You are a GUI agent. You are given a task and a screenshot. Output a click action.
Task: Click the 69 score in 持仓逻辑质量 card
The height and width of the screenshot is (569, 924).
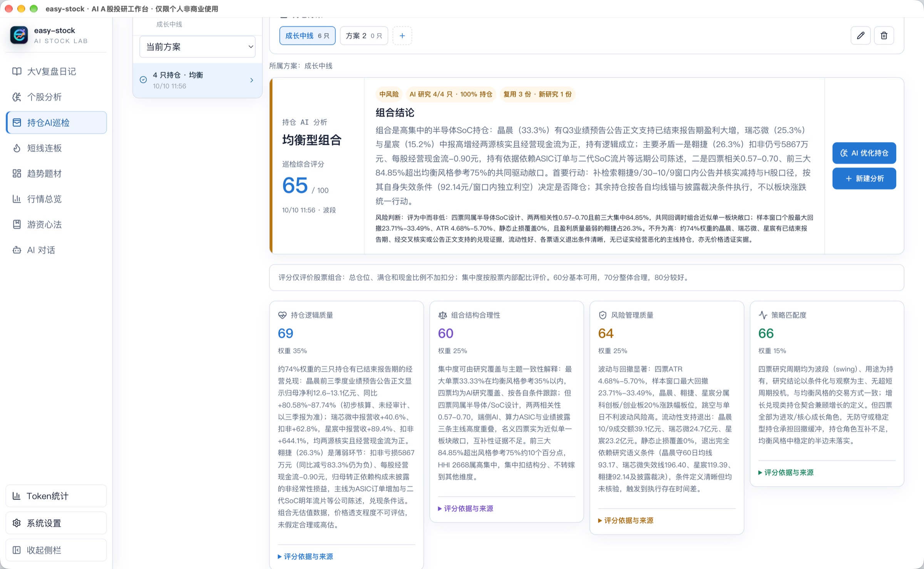(x=285, y=333)
